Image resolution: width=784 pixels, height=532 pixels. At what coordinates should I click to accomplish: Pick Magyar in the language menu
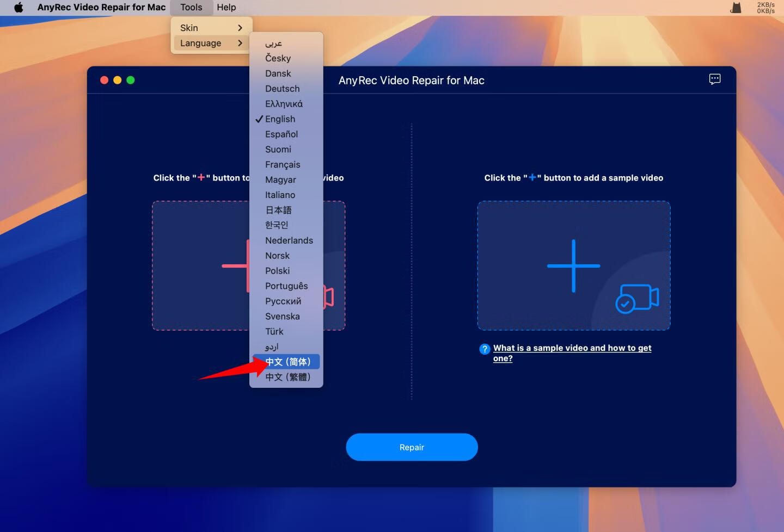pos(286,180)
